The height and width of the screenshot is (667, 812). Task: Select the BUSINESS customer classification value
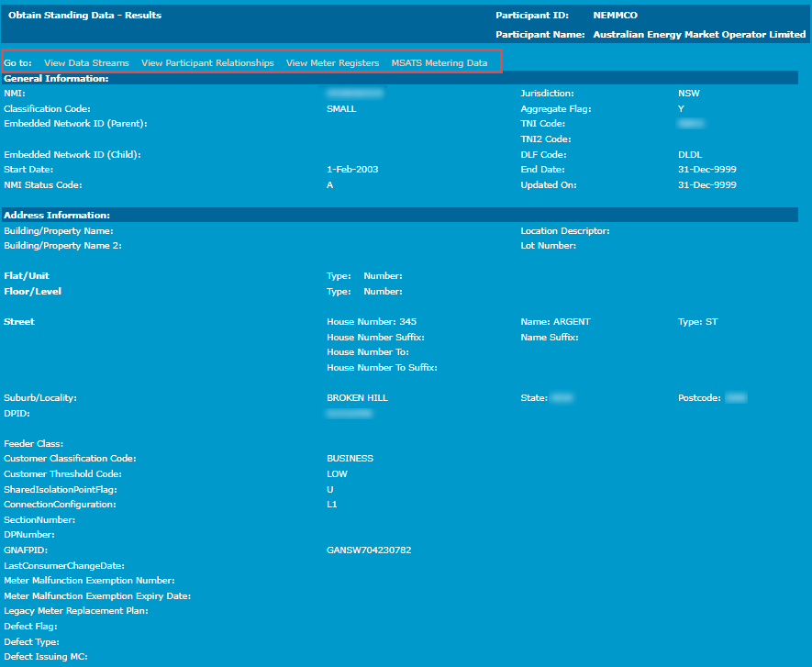pyautogui.click(x=350, y=459)
